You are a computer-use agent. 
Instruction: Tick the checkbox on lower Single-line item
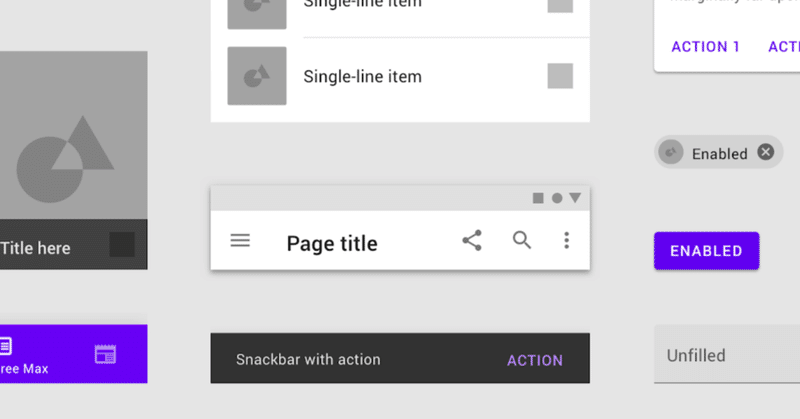click(560, 76)
